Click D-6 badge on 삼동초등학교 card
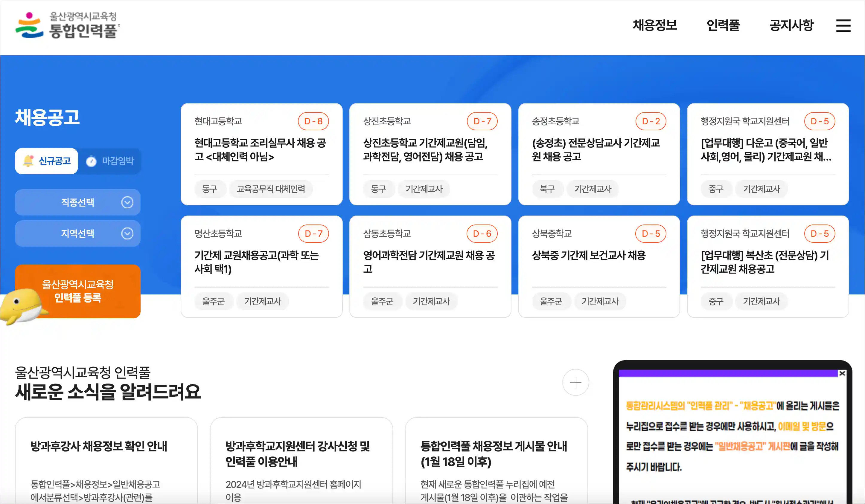This screenshot has width=865, height=504. 482,234
